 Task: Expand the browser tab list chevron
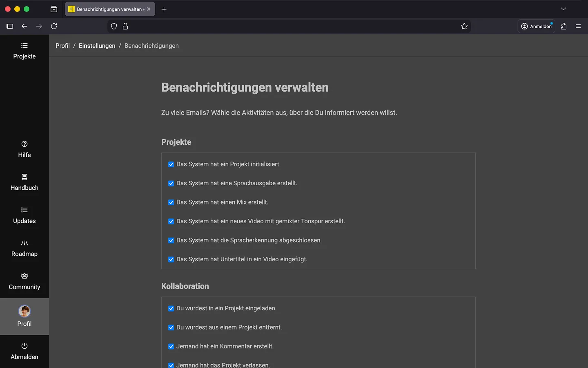(x=563, y=9)
